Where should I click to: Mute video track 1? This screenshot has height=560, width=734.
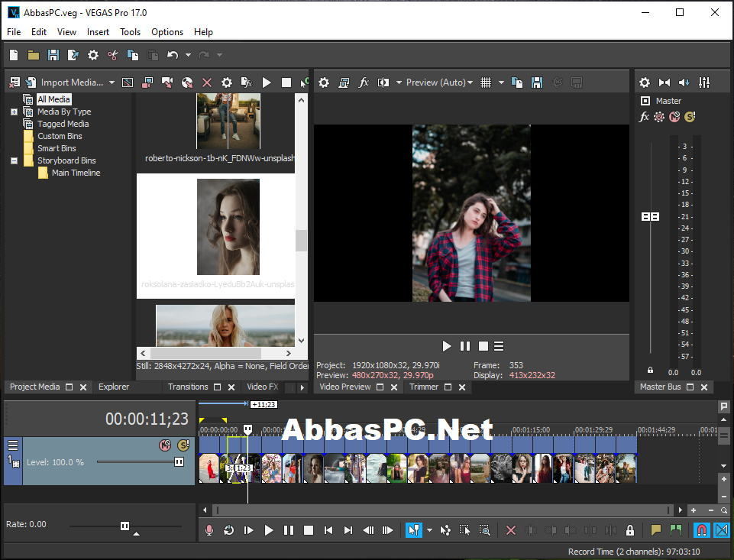pyautogui.click(x=165, y=445)
